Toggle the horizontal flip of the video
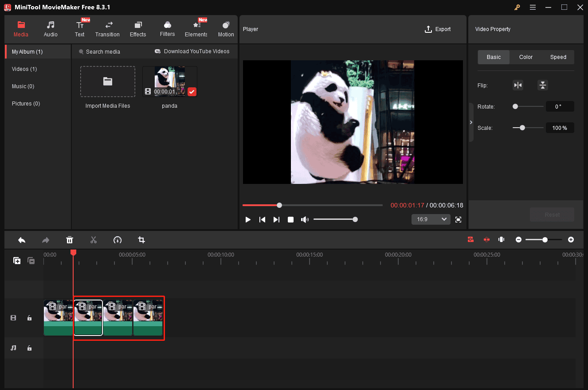The width and height of the screenshot is (588, 390). click(518, 85)
